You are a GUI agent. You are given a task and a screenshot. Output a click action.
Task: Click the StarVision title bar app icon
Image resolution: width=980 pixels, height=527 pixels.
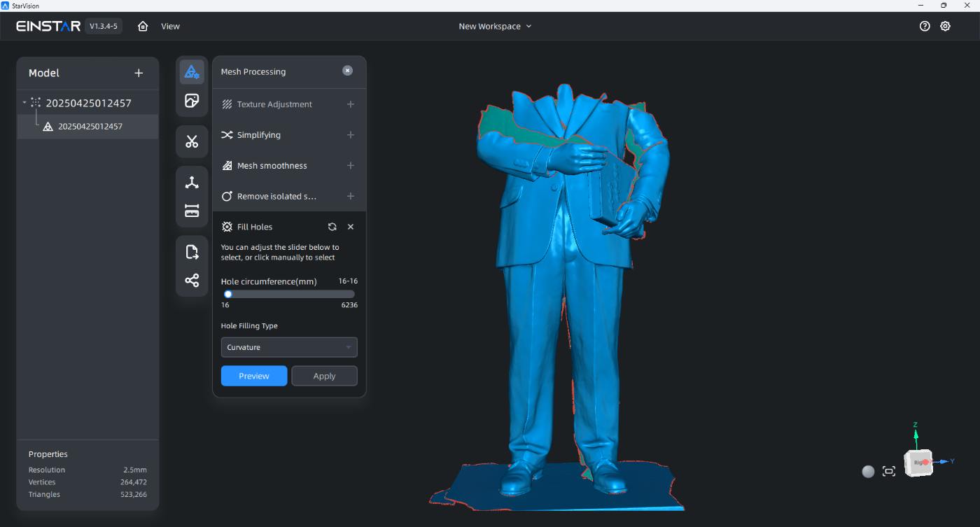click(6, 6)
